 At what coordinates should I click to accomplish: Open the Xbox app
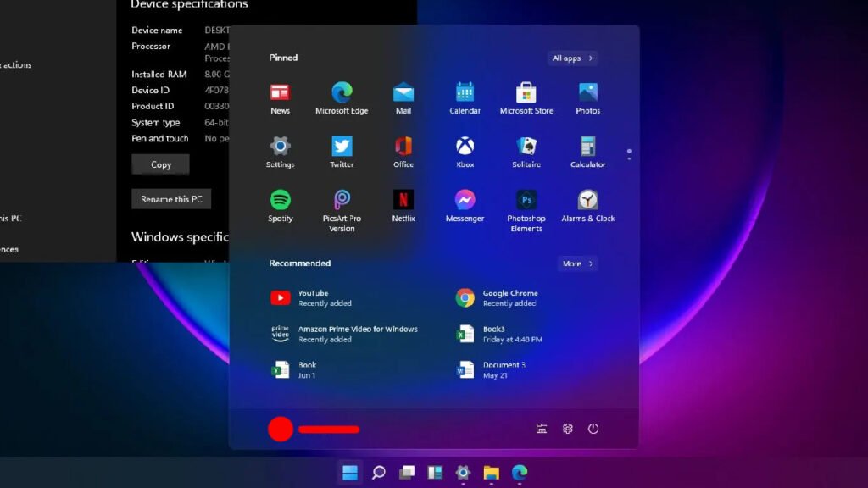(x=464, y=148)
